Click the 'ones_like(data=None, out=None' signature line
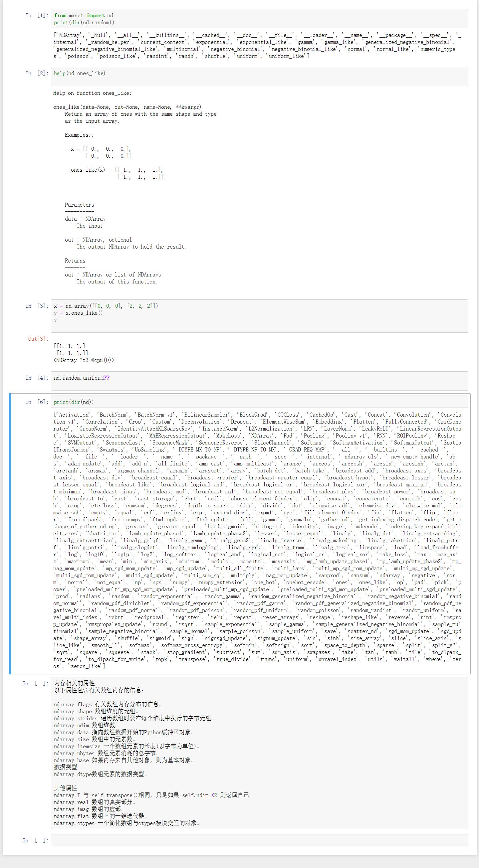 point(127,107)
